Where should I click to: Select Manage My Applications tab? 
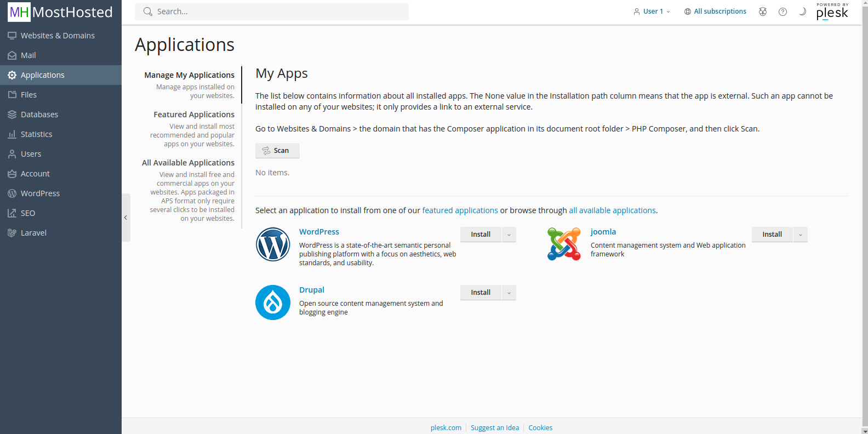coord(189,75)
